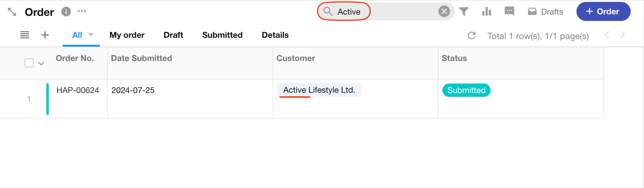Viewport: 644px width, 188px height.
Task: Open the discussion comments icon
Action: pyautogui.click(x=509, y=11)
